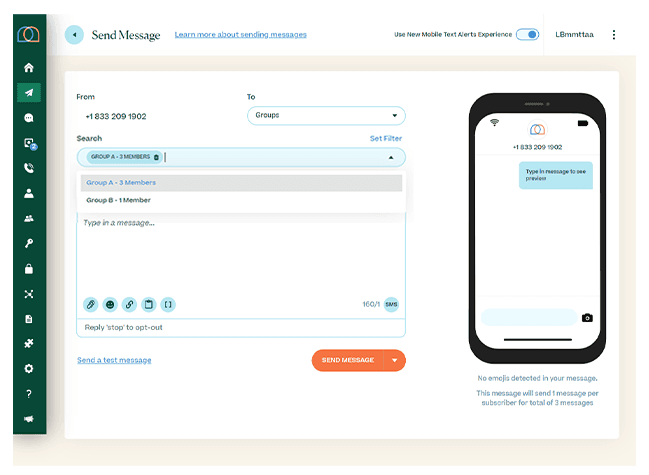Click the attachment paperclip icon
This screenshot has width=649, height=475.
point(90,304)
